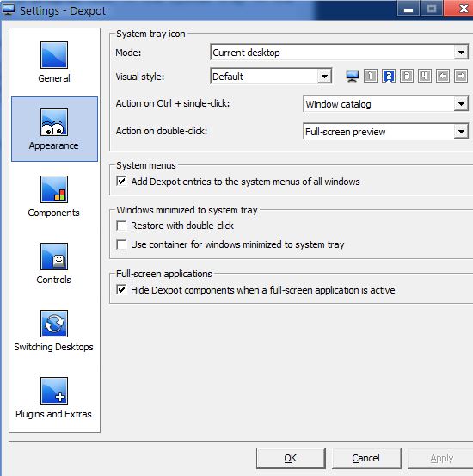473x476 pixels.
Task: Click the 'System tray icon' group title
Action: tap(150, 34)
